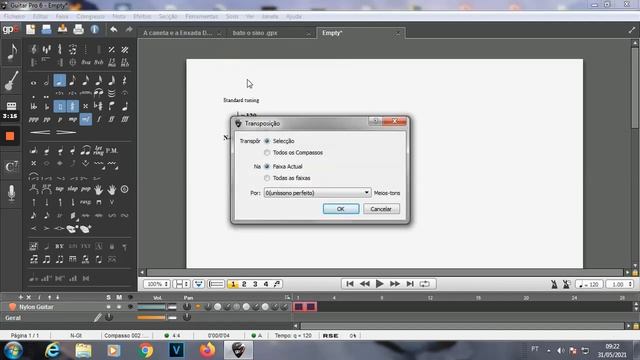
Task: Select 'Faixa Actual' radio option
Action: pos(267,167)
